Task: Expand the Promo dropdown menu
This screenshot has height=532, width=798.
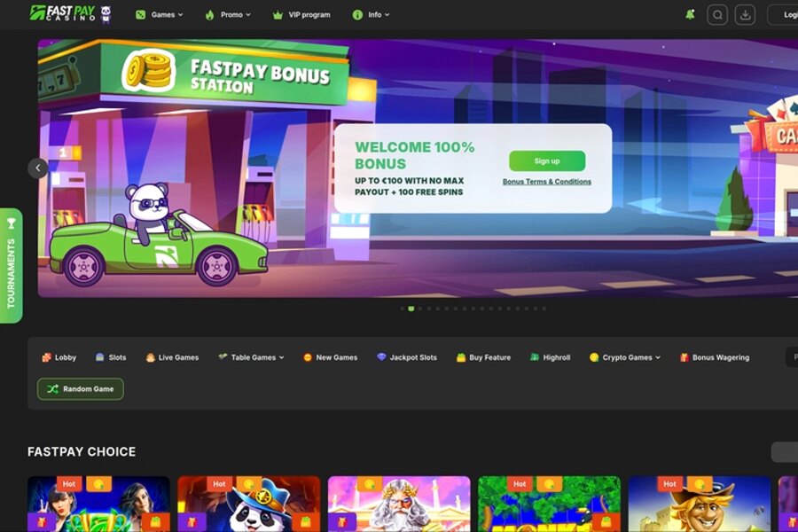Action: (228, 15)
